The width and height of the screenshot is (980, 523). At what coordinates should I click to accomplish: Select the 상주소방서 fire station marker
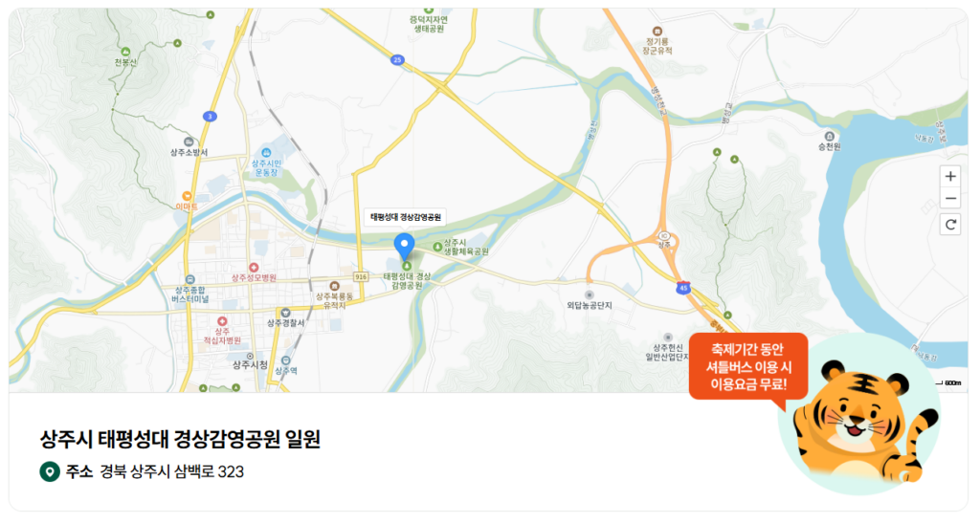(189, 142)
